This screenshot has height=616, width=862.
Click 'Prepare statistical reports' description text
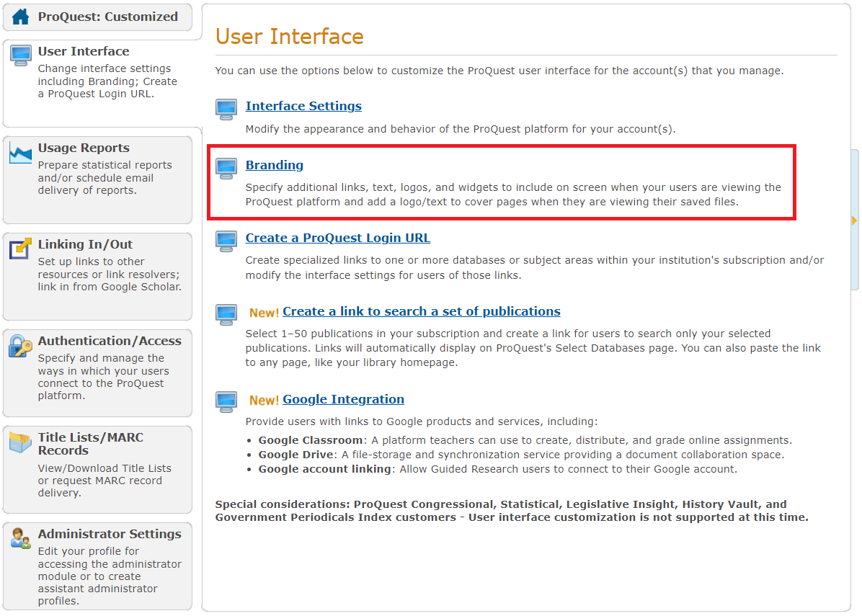(x=105, y=177)
